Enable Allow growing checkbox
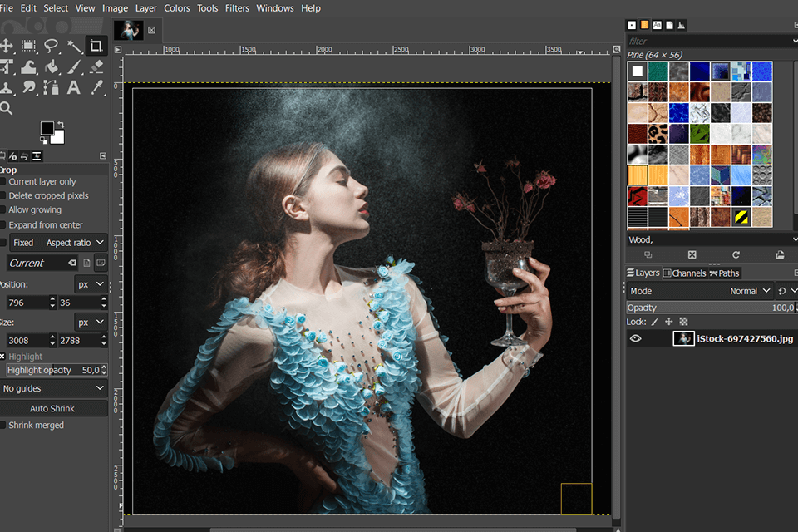The width and height of the screenshot is (798, 532). pyautogui.click(x=2, y=209)
